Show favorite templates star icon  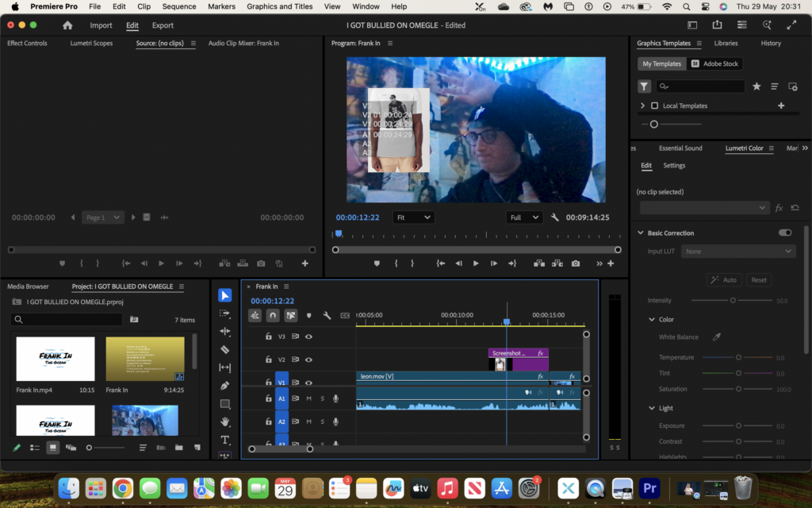756,87
